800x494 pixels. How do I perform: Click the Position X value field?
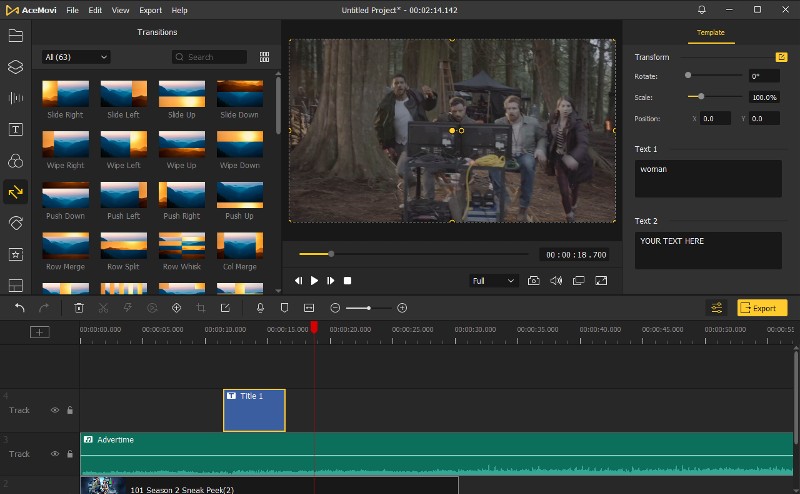click(715, 118)
